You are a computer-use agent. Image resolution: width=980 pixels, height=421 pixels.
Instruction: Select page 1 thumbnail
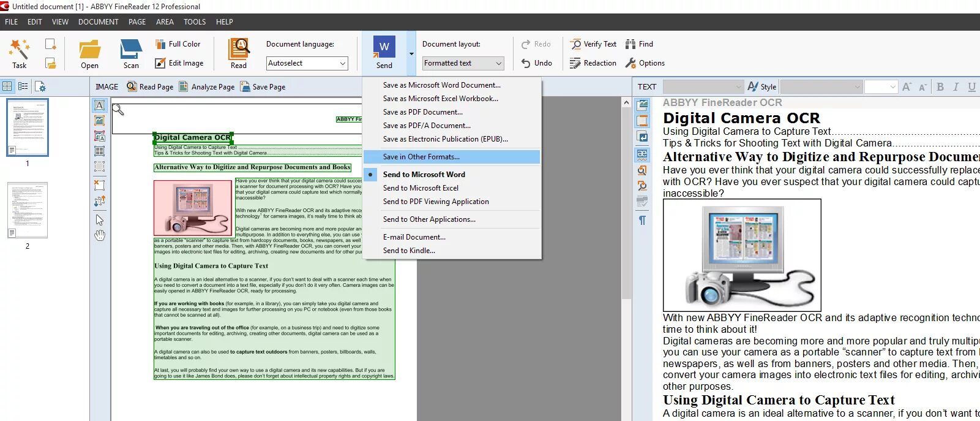coord(28,127)
